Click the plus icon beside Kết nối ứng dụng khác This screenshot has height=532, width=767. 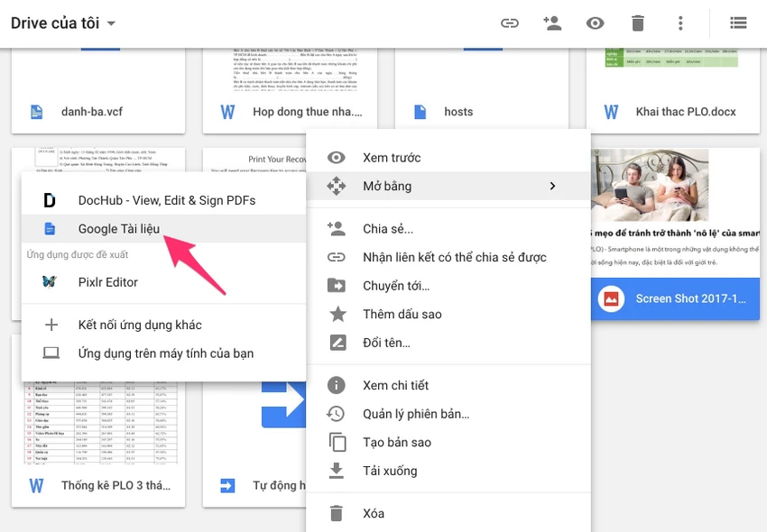[51, 325]
